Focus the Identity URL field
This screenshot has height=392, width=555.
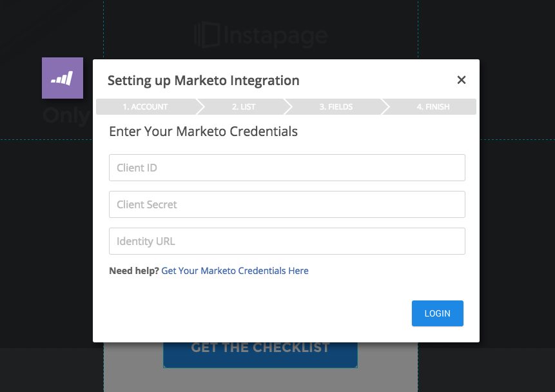[287, 241]
